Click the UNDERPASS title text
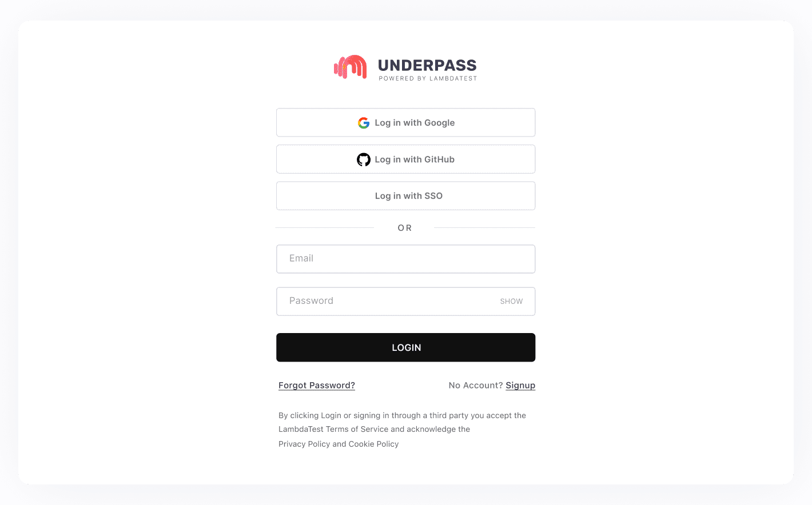The height and width of the screenshot is (505, 812). pos(427,65)
